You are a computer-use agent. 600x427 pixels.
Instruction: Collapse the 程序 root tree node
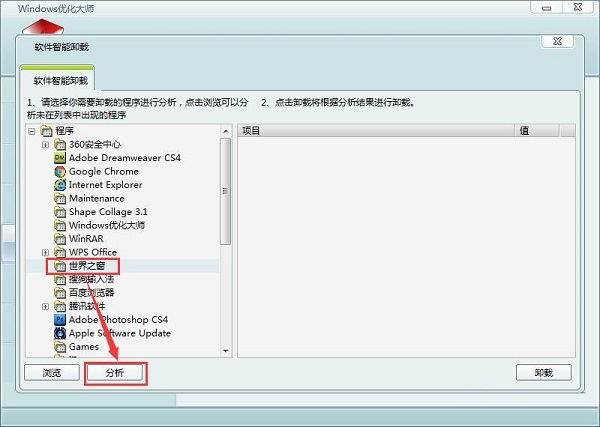tap(32, 132)
